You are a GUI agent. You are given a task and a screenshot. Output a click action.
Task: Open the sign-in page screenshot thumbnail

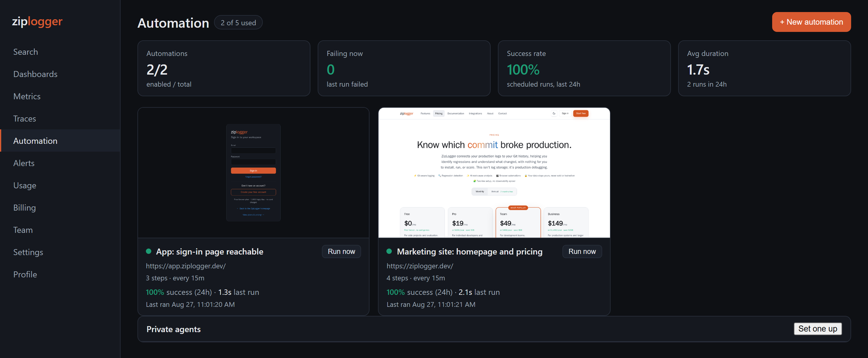point(253,173)
